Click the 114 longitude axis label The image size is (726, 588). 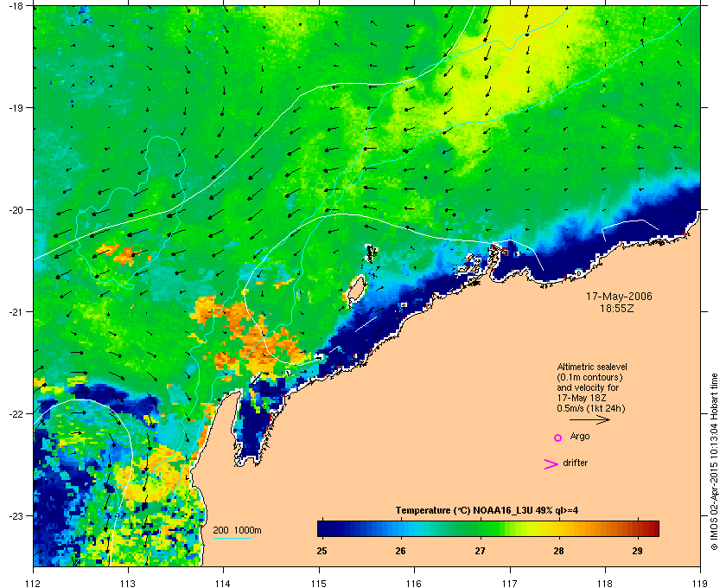click(224, 584)
